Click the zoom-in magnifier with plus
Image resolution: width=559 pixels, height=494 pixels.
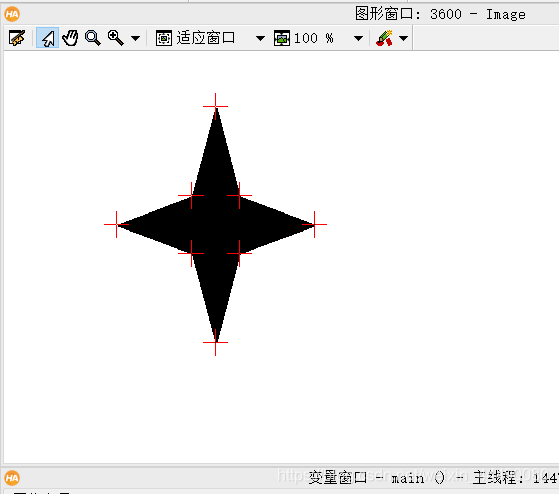click(x=116, y=38)
